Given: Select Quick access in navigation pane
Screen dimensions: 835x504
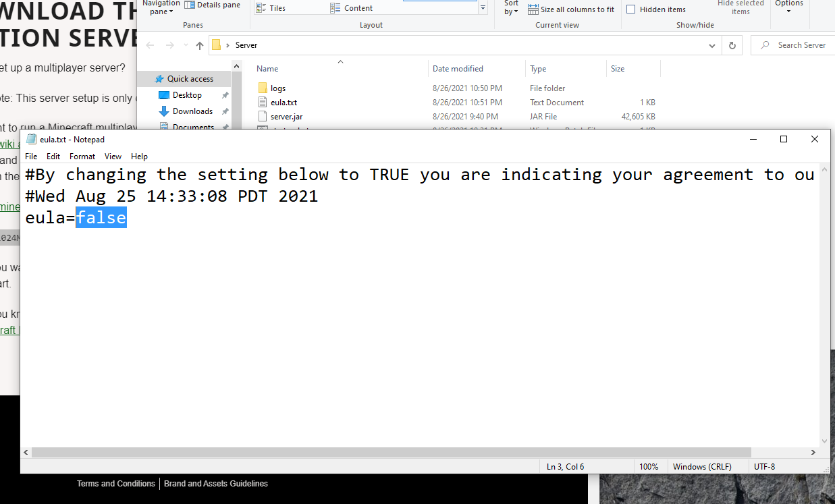Looking at the screenshot, I should [x=184, y=79].
